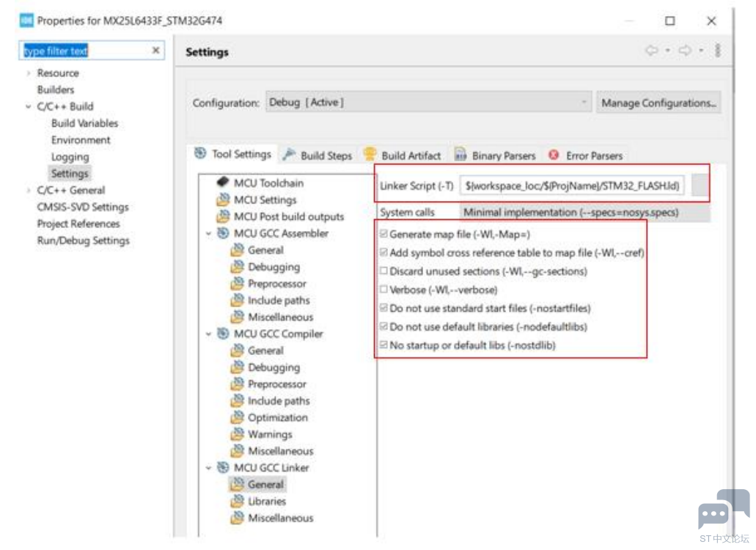
Task: Switch to Binary Parsers tab
Action: [495, 155]
